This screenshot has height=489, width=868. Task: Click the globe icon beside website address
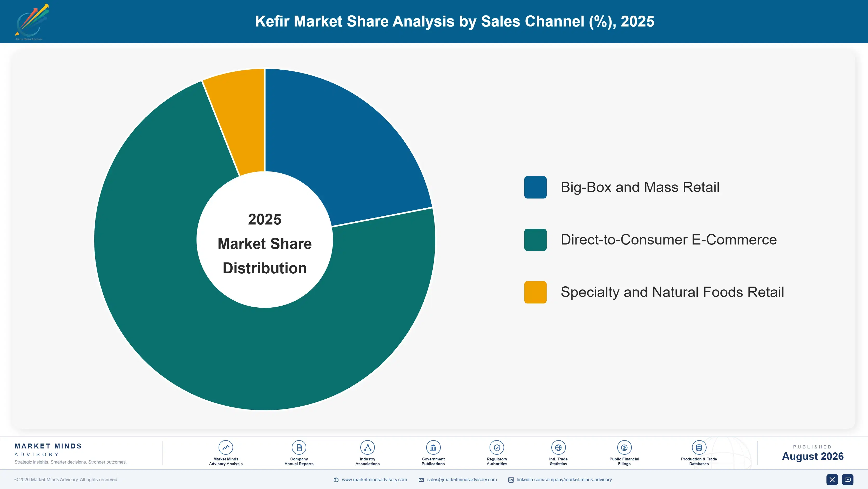pos(336,480)
